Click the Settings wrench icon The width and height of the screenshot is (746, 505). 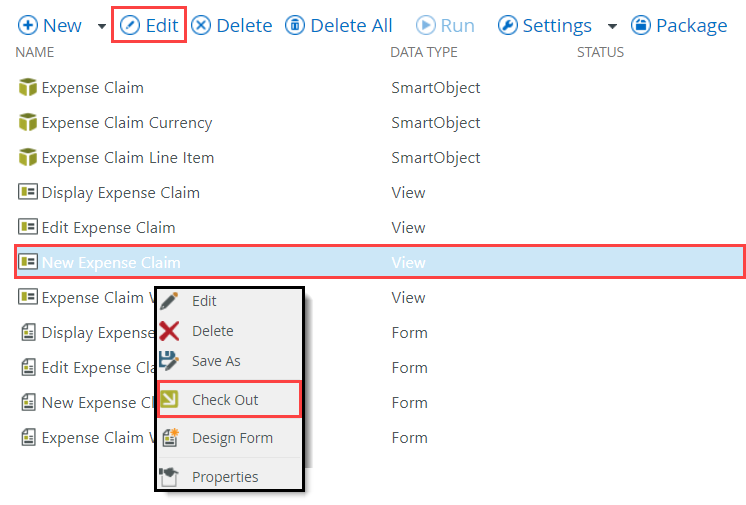pos(507,26)
